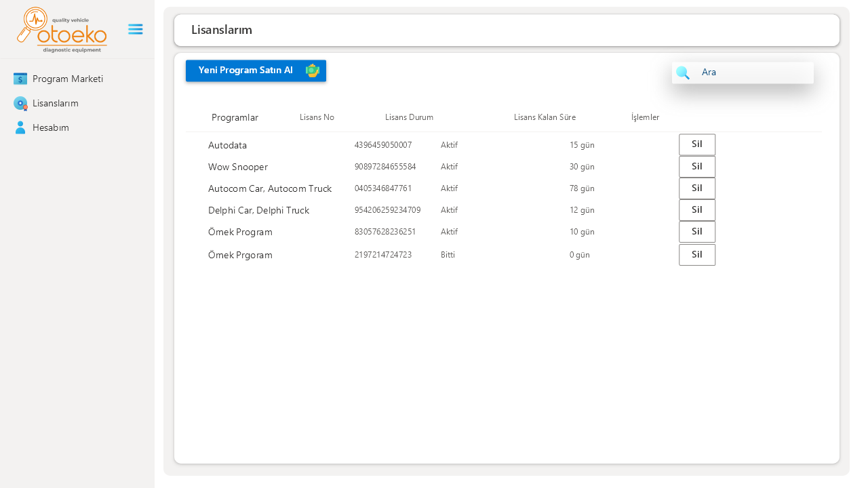Click license number 954206259234709
Screen dimensions: 868x488
[x=387, y=209]
